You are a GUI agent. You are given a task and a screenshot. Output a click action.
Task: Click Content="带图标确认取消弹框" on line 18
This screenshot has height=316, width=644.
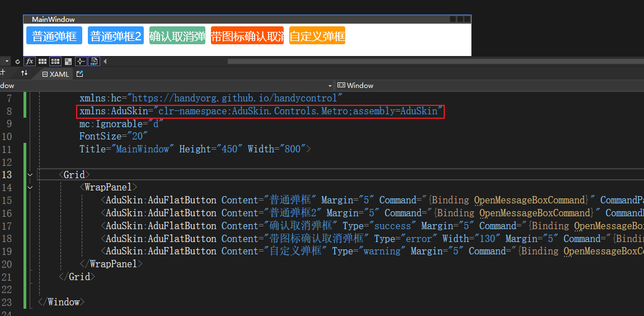[295, 238]
